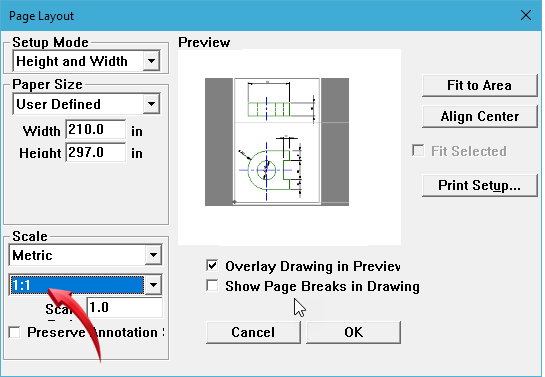Viewport: 545px width, 377px height.
Task: Enable Preserve Annotation checkbox
Action: pos(15,332)
